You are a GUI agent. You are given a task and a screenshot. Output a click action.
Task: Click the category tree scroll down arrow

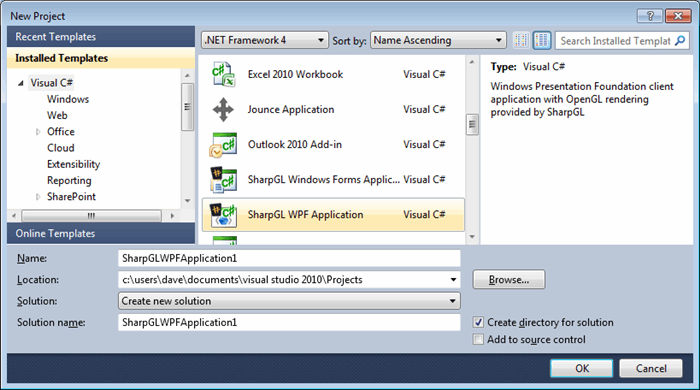188,201
